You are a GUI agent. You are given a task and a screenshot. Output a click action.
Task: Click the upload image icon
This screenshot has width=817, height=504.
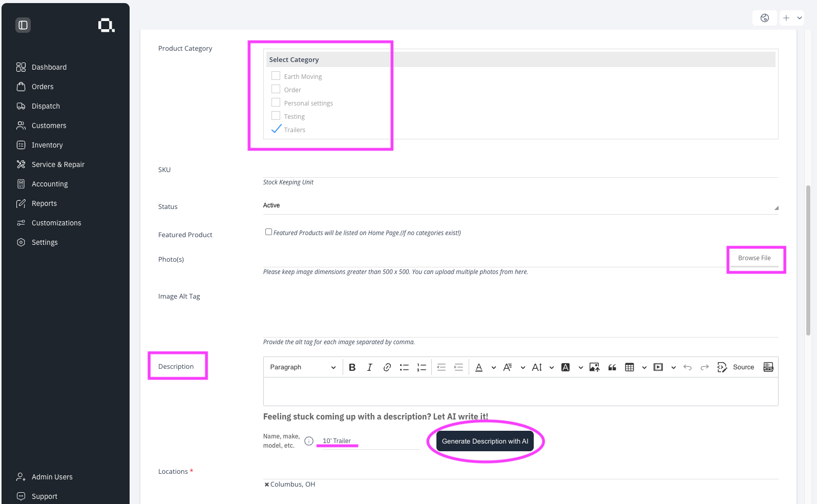click(595, 367)
